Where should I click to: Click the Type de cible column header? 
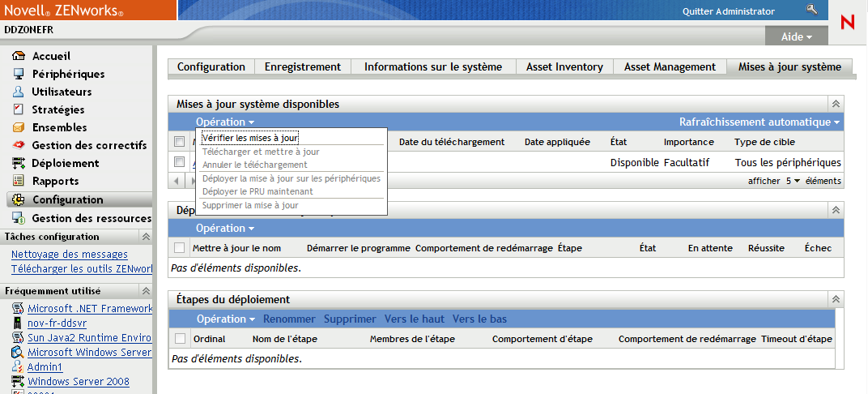coord(764,142)
